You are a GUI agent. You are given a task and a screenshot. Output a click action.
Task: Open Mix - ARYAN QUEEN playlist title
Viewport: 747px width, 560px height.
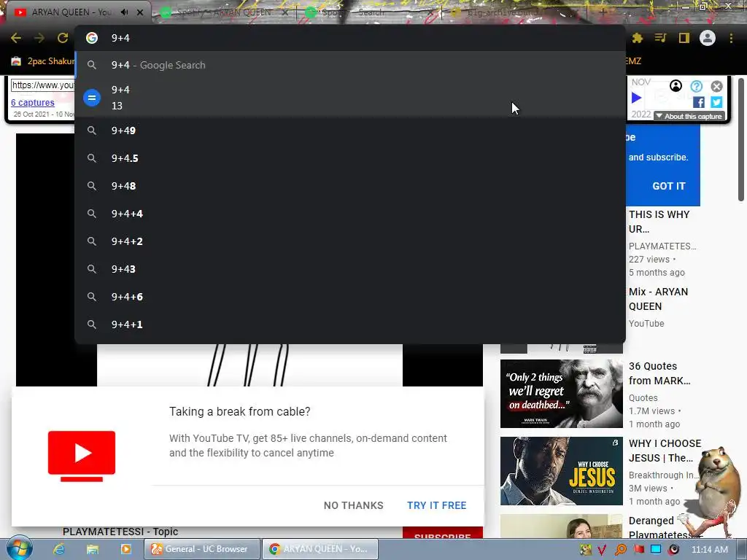point(659,299)
